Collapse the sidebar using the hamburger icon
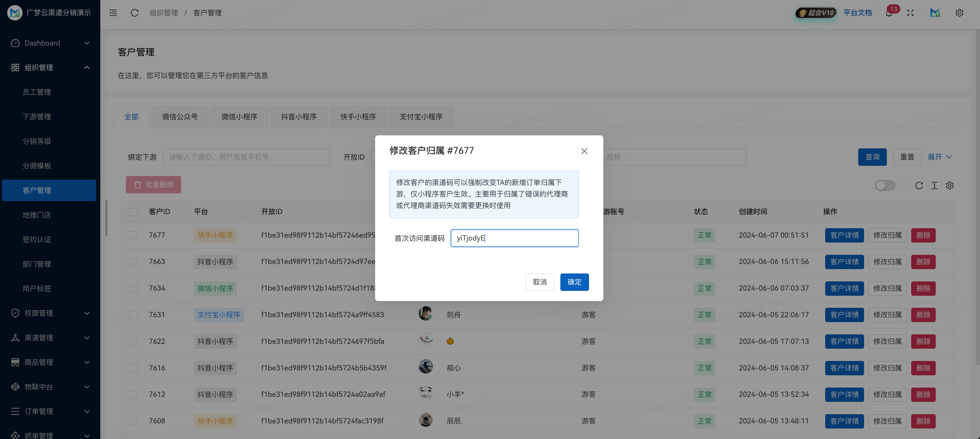The image size is (980, 439). coord(113,13)
